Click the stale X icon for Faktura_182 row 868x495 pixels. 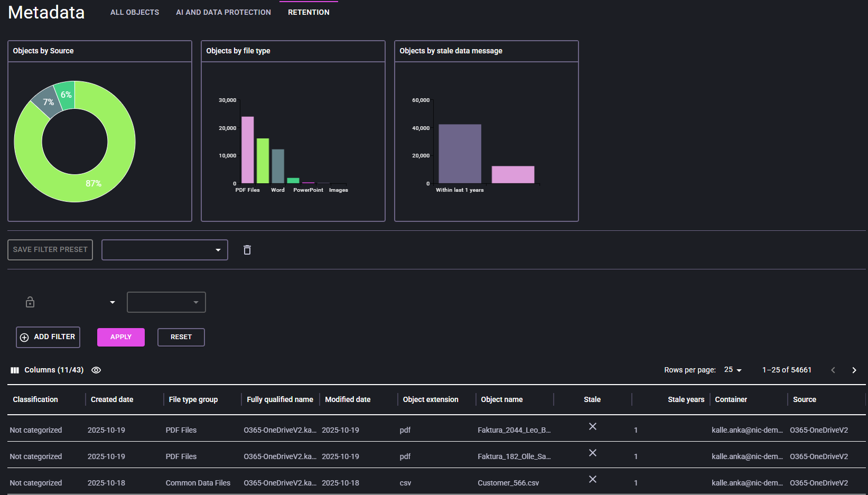[x=592, y=453]
